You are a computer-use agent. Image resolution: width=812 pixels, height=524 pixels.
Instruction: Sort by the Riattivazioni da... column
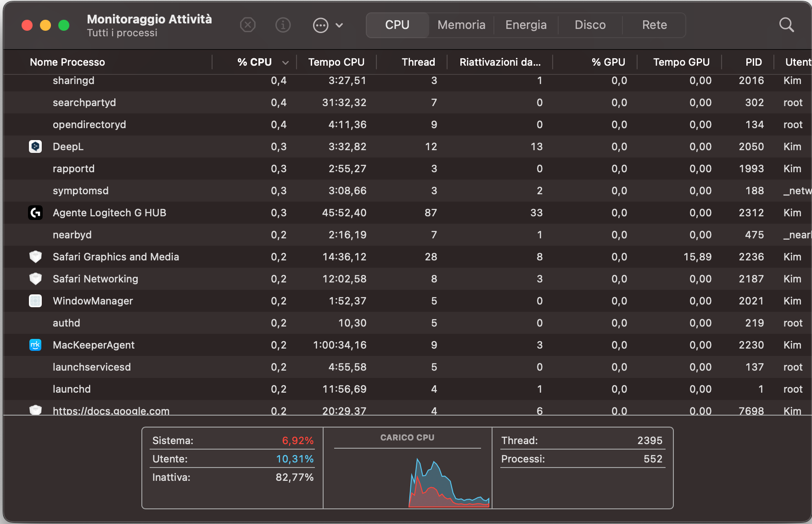coord(500,62)
